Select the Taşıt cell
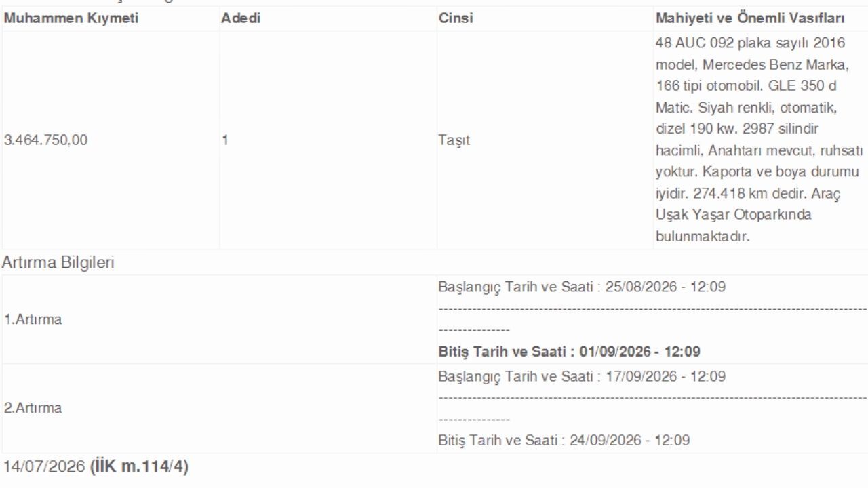The height and width of the screenshot is (488, 868). point(454,140)
